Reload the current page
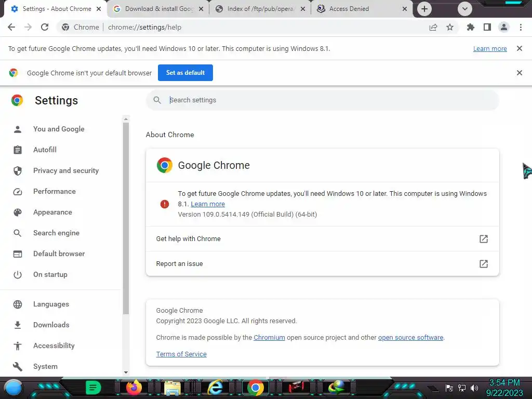The height and width of the screenshot is (399, 532). pyautogui.click(x=45, y=27)
